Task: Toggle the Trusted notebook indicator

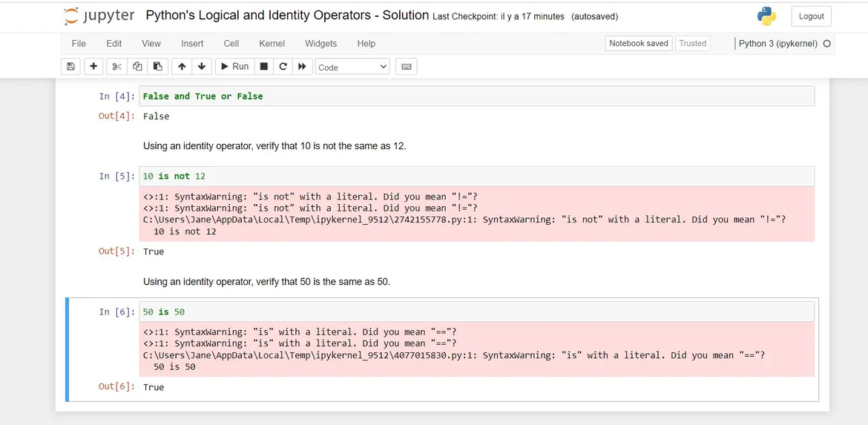Action: coord(692,44)
